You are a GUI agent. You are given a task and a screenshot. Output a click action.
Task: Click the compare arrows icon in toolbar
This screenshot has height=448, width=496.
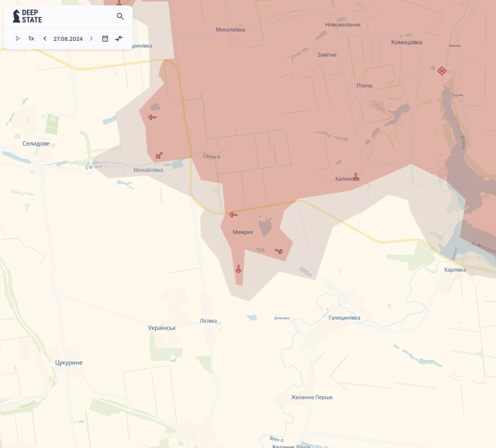[119, 38]
